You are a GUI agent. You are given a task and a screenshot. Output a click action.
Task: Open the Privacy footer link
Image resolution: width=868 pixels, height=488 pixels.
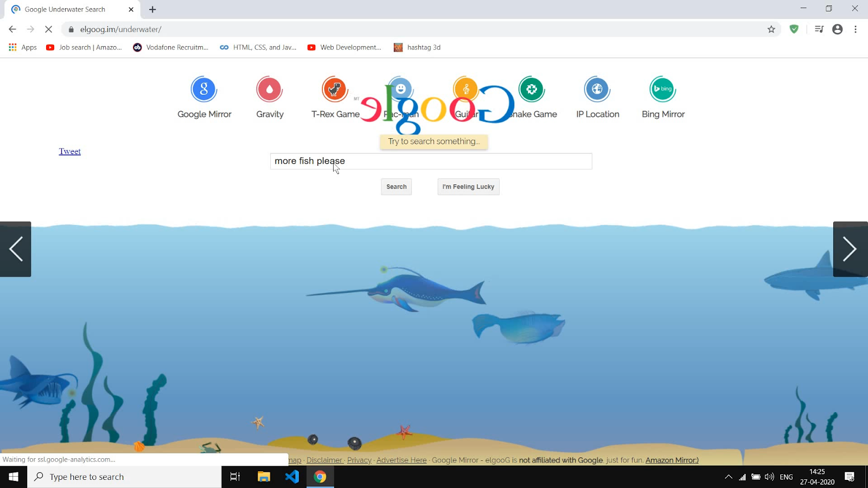click(x=359, y=460)
